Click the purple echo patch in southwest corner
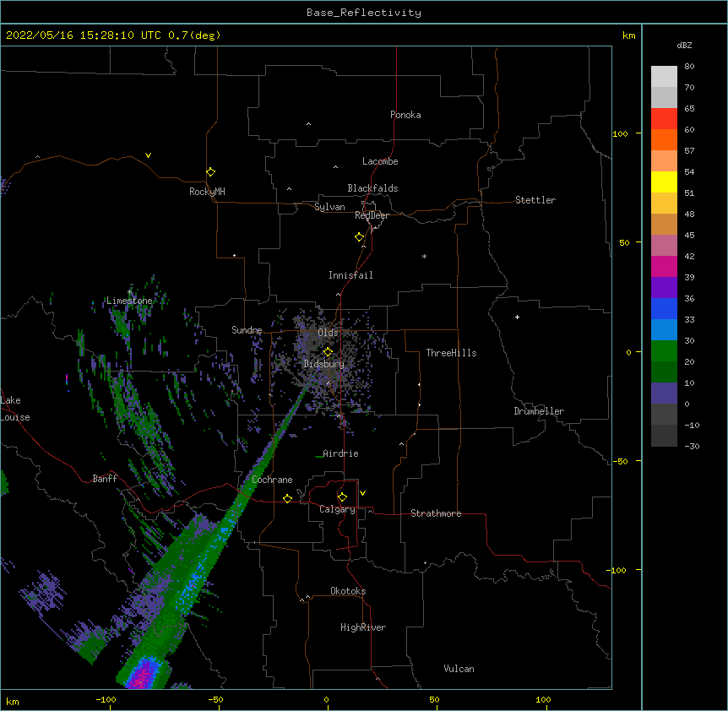 coord(44,590)
